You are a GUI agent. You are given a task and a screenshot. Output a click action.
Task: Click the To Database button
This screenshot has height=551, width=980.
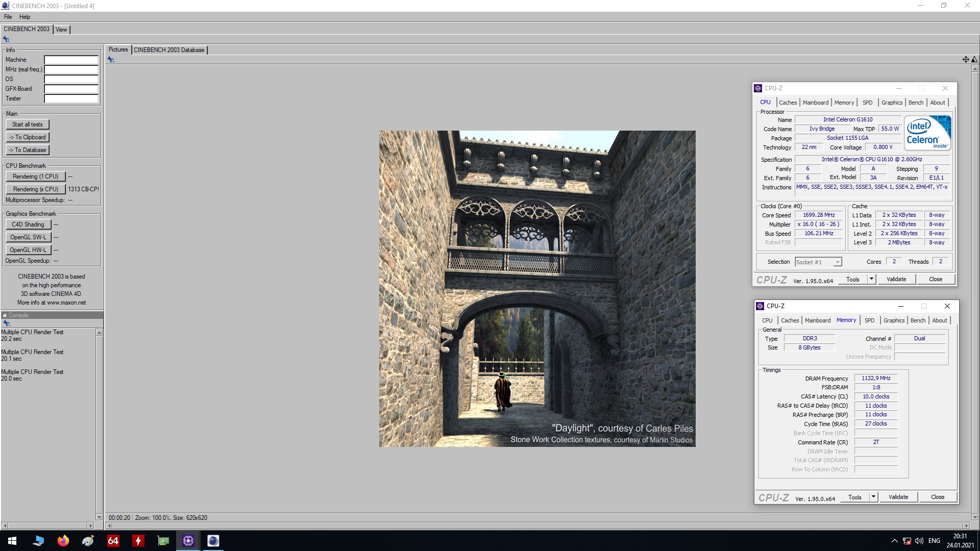pyautogui.click(x=28, y=150)
